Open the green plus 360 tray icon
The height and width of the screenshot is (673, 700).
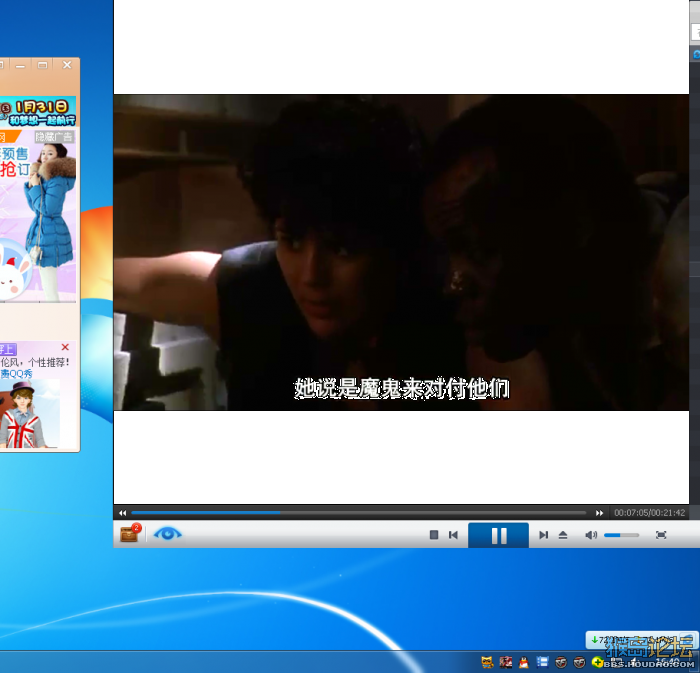(597, 662)
